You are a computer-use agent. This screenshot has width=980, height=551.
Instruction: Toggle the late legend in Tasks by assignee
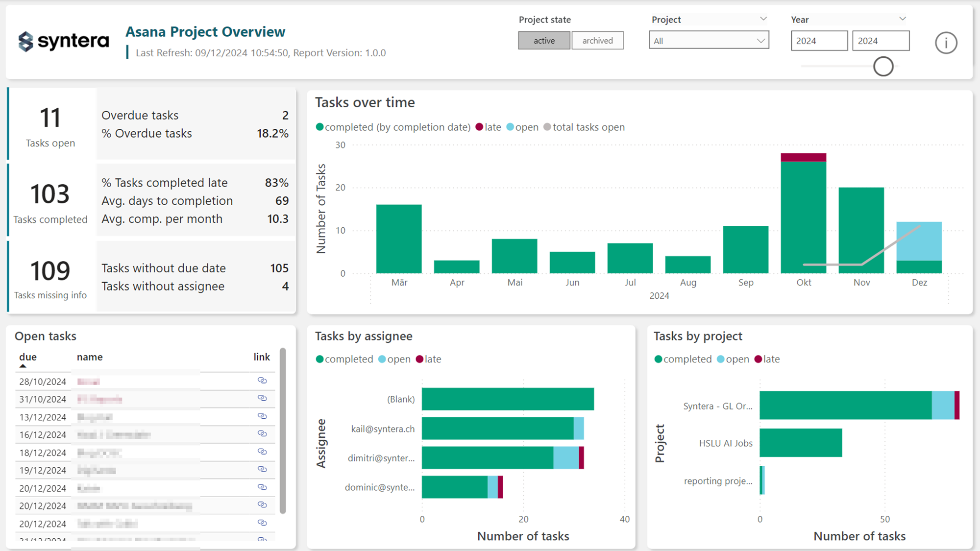[428, 359]
